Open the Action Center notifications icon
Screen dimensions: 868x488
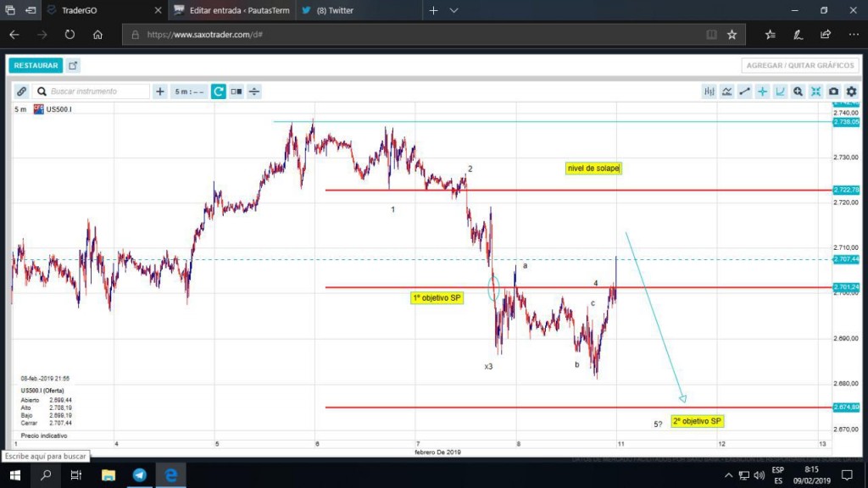click(x=847, y=475)
